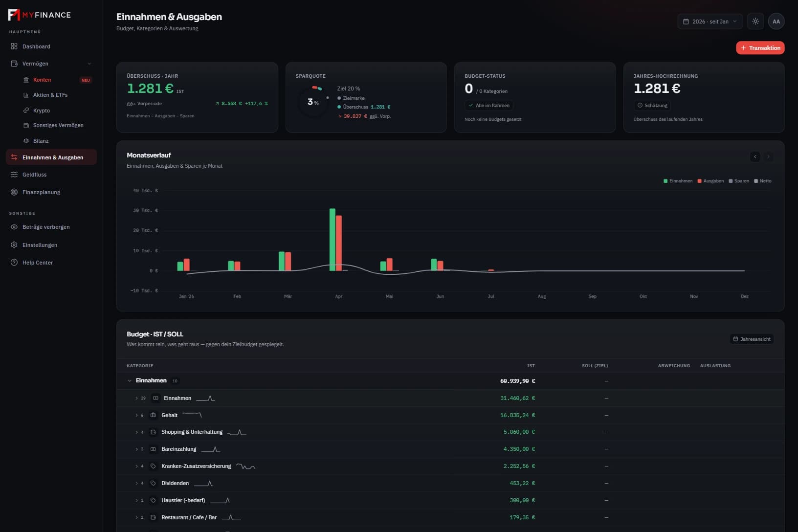Click the Finanzplanung target icon

point(14,192)
